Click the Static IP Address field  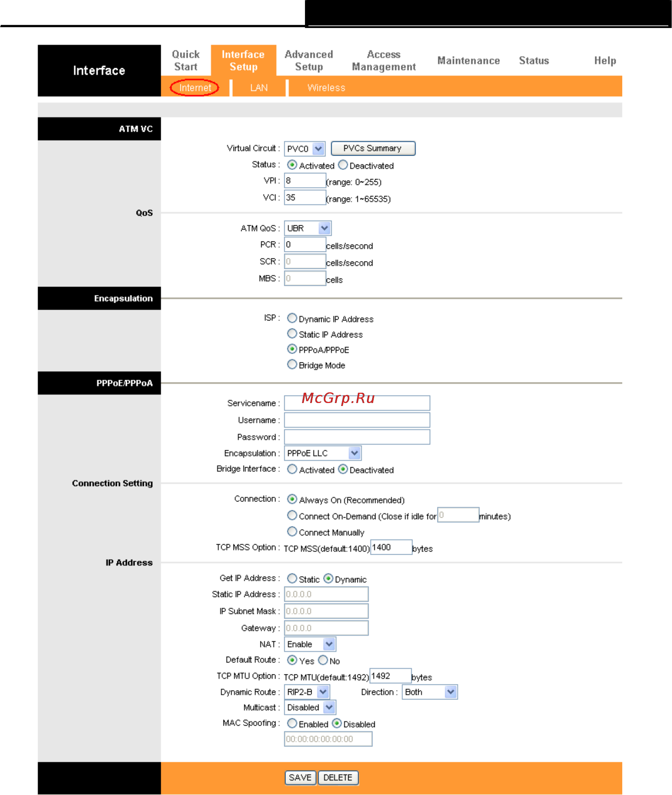click(326, 594)
